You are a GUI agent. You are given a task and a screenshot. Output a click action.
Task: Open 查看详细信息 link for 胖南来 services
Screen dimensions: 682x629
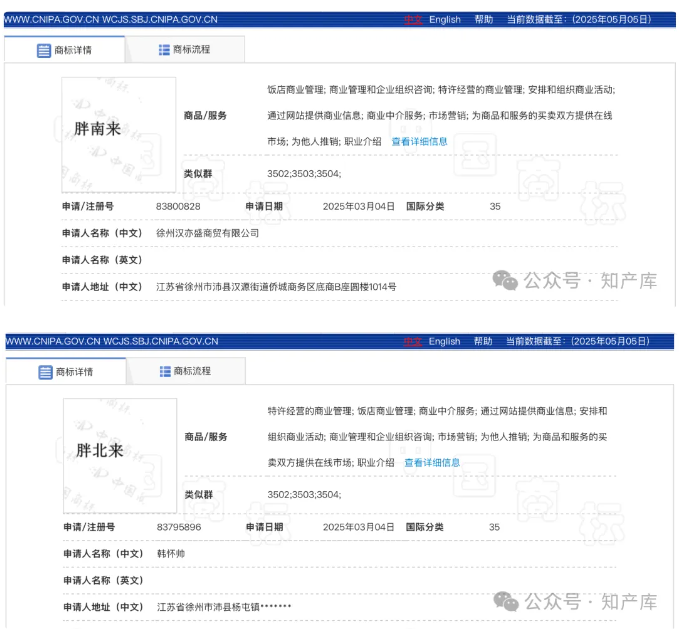(x=419, y=142)
